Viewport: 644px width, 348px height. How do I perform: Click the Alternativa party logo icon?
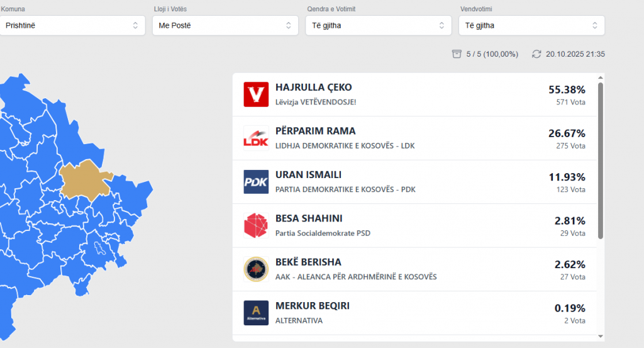256,313
